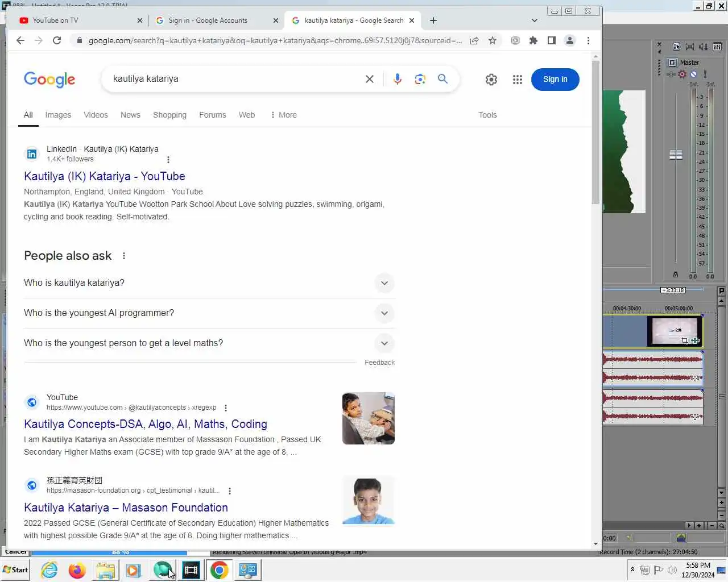Toggle the Vegas mixer mute/bypass blue icon
Image resolution: width=728 pixels, height=582 pixels.
693,74
